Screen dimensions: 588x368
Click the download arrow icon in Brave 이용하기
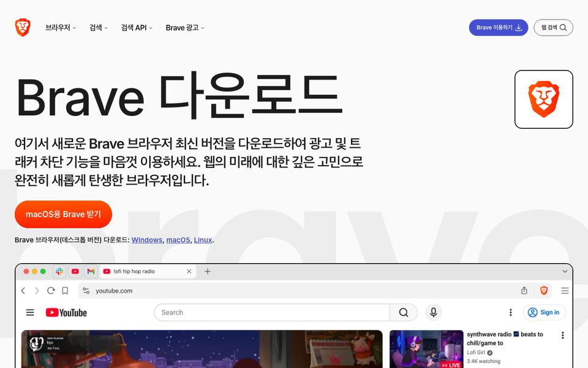point(519,28)
